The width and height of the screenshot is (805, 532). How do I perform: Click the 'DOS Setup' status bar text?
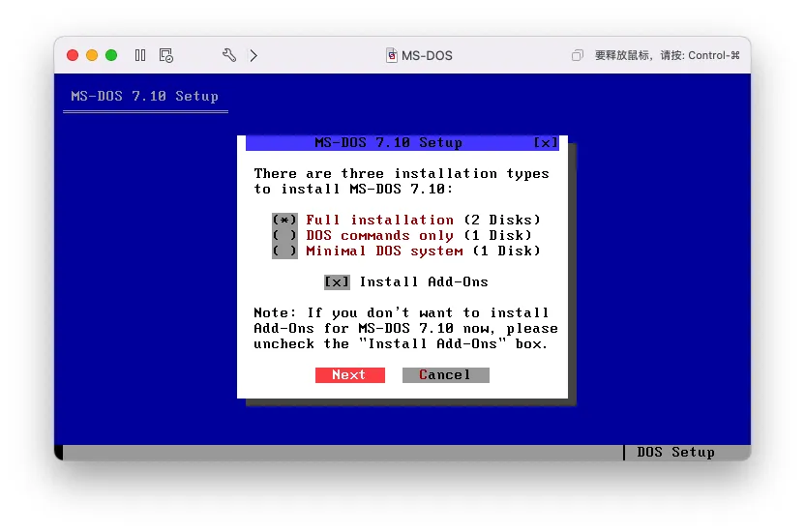coord(675,452)
